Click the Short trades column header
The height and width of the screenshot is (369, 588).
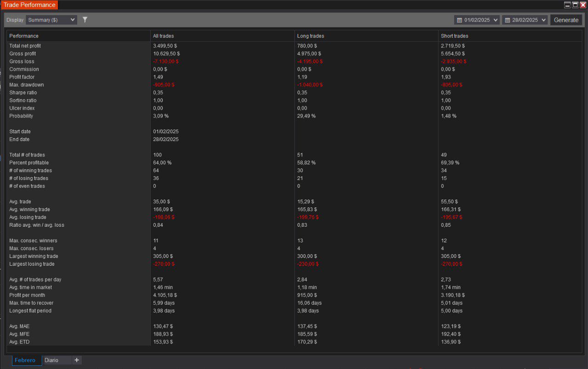coord(455,36)
